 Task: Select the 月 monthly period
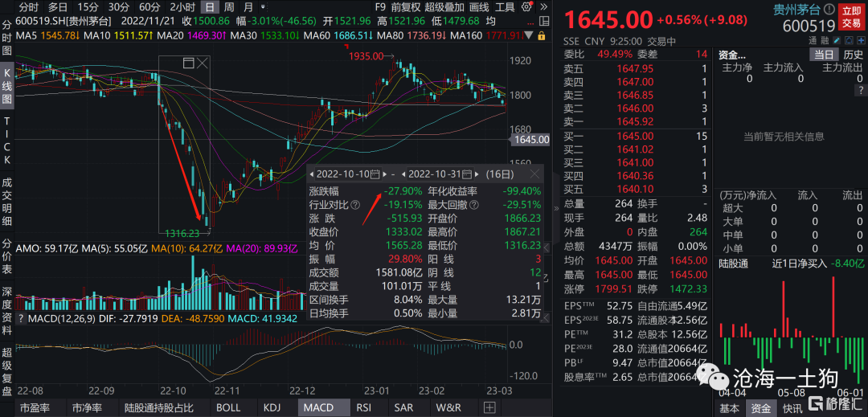[248, 8]
